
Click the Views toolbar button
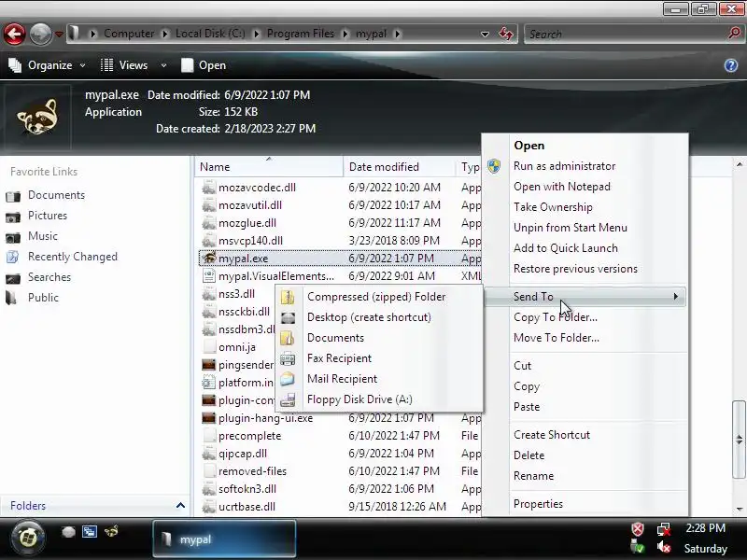(x=124, y=65)
